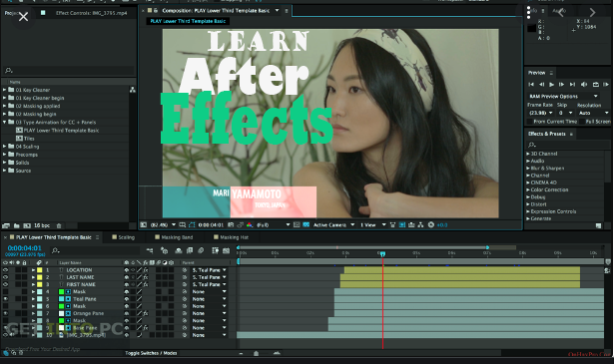Open the 1 View layout dropdown
Viewport: 614px width, 364px height.
pyautogui.click(x=372, y=224)
